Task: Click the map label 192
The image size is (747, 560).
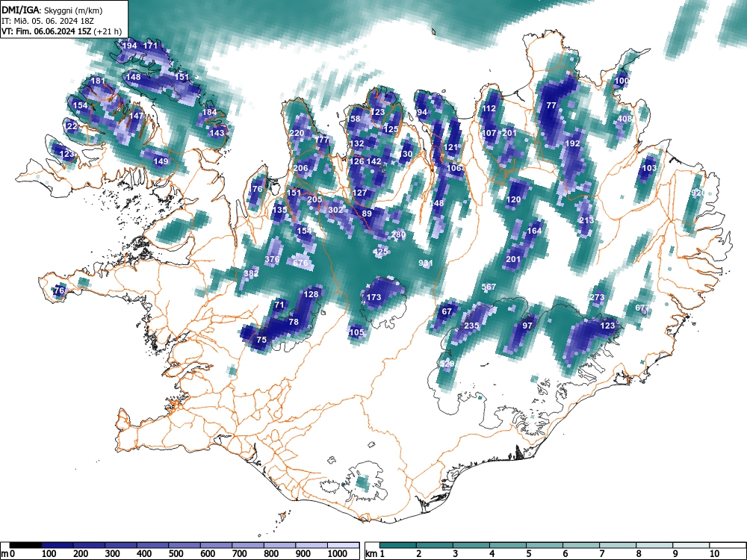Action: (573, 143)
